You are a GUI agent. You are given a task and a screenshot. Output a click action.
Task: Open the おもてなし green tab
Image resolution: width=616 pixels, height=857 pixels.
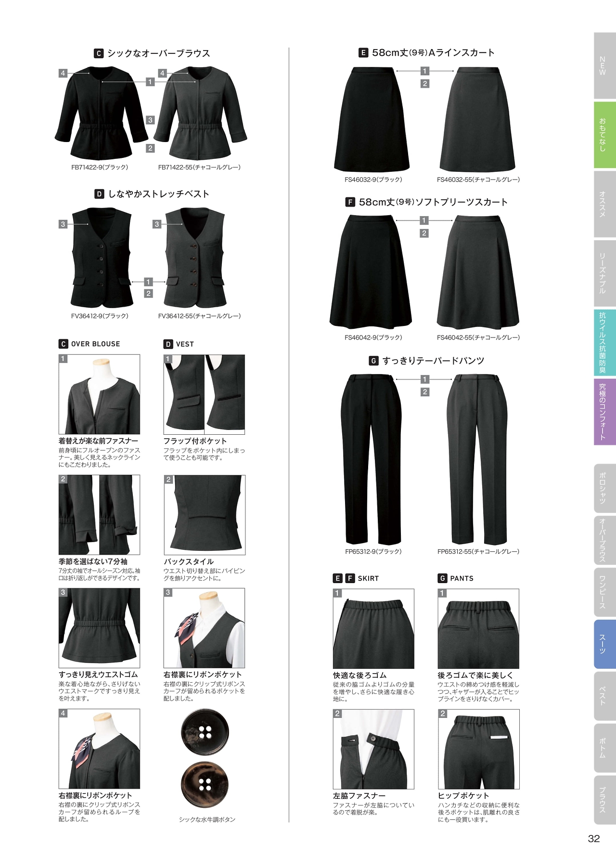click(604, 135)
